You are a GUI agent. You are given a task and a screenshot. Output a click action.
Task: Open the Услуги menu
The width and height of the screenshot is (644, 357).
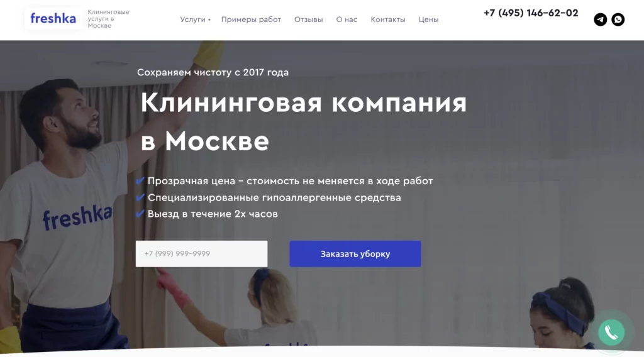(192, 19)
